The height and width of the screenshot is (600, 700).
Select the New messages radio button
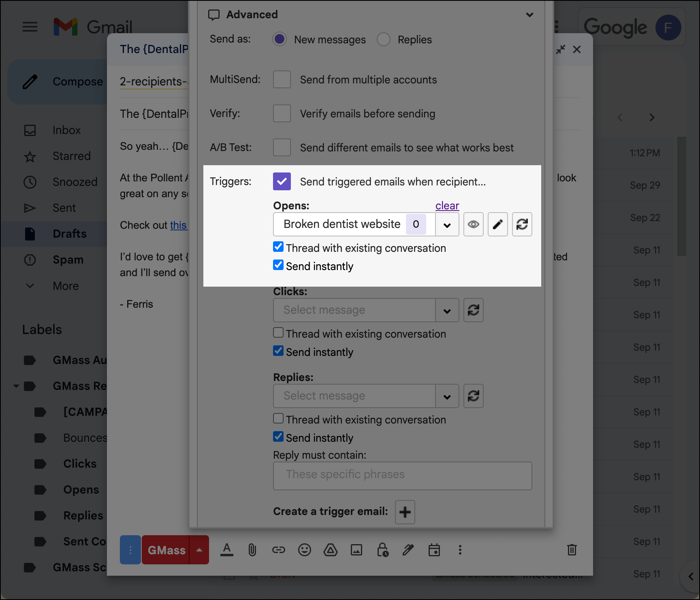280,39
